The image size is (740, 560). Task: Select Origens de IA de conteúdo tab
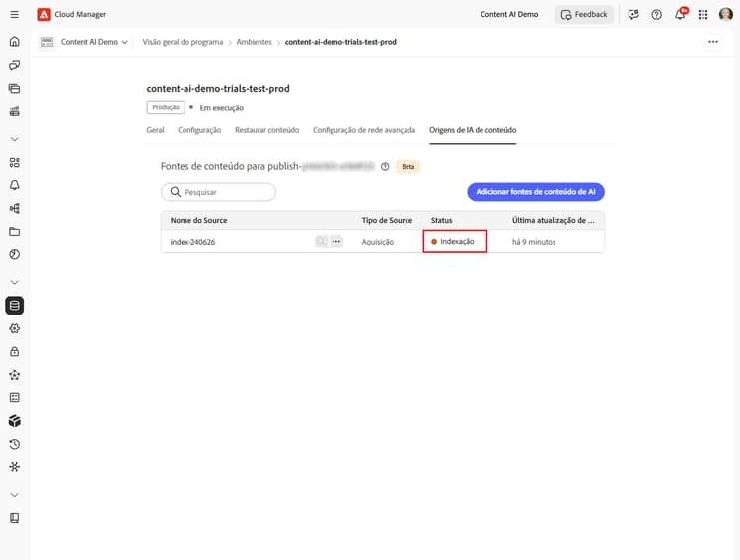(x=473, y=130)
